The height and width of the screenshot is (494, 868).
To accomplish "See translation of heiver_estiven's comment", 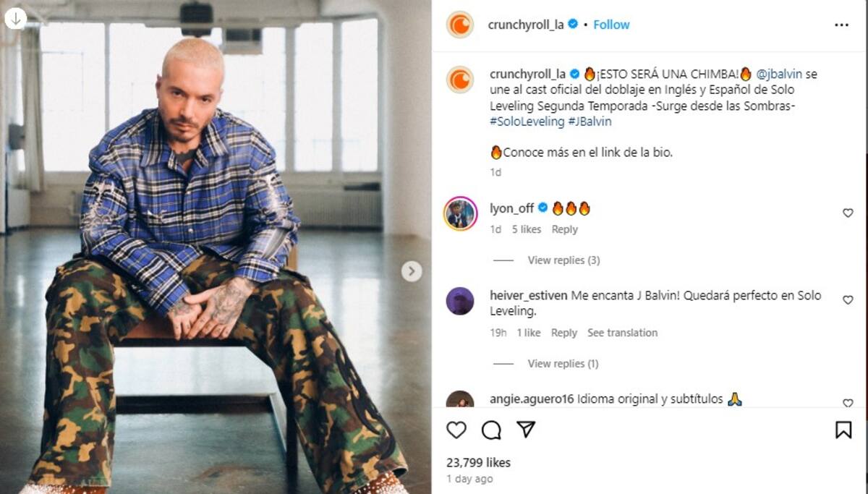I will pos(622,333).
